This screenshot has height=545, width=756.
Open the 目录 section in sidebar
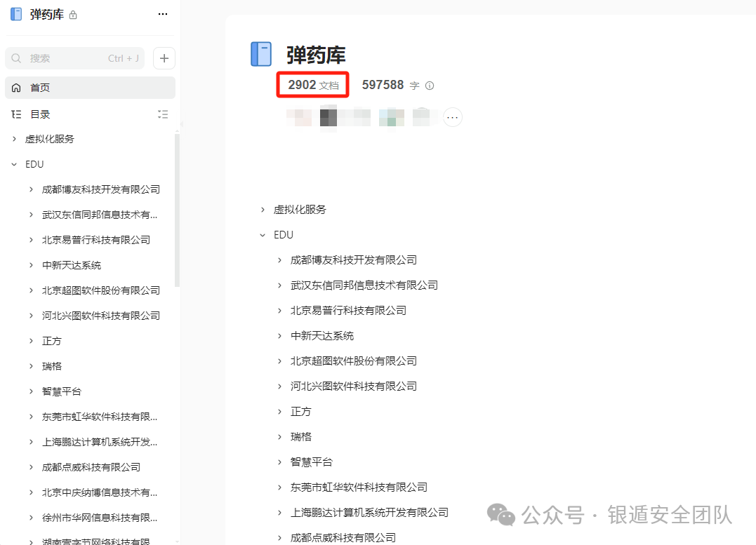pyautogui.click(x=41, y=114)
